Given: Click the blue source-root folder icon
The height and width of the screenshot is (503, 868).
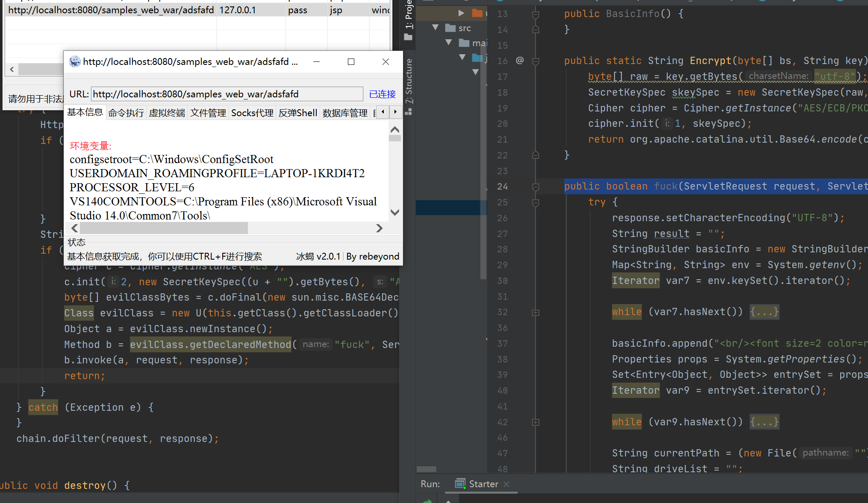Looking at the screenshot, I should [x=477, y=57].
